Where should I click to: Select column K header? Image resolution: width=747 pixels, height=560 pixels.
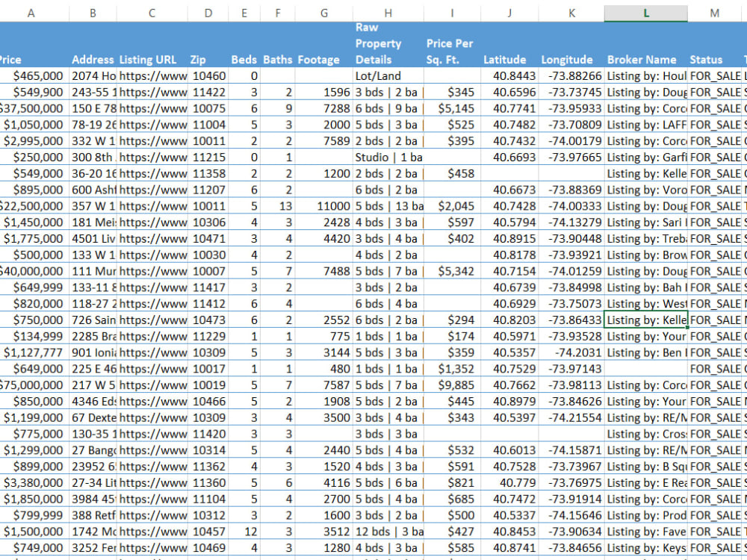(x=571, y=13)
